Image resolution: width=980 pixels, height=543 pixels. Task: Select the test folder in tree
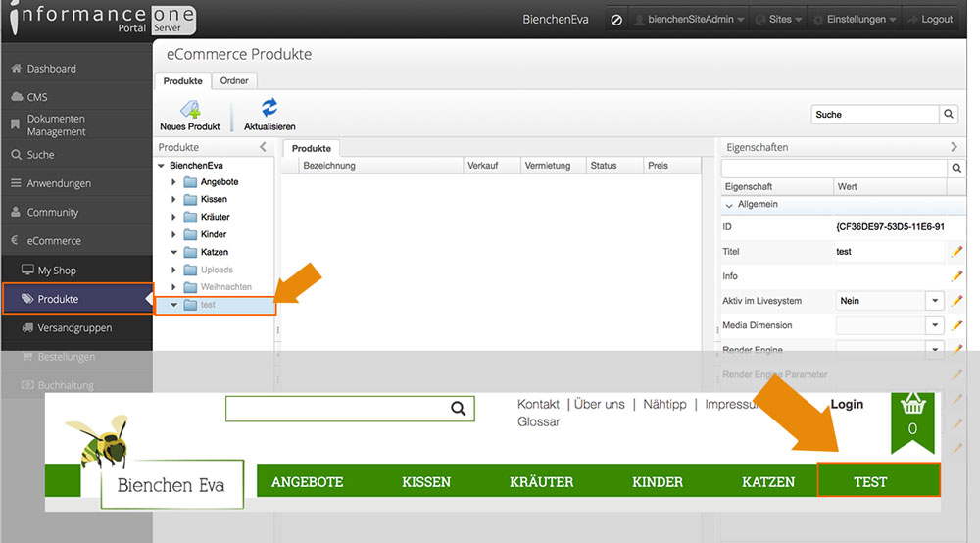[x=215, y=305]
